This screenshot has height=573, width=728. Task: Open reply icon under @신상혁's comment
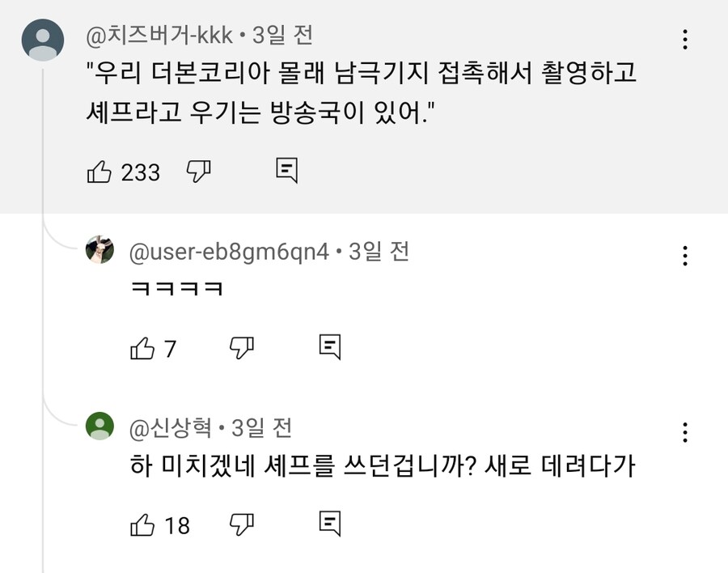(331, 524)
